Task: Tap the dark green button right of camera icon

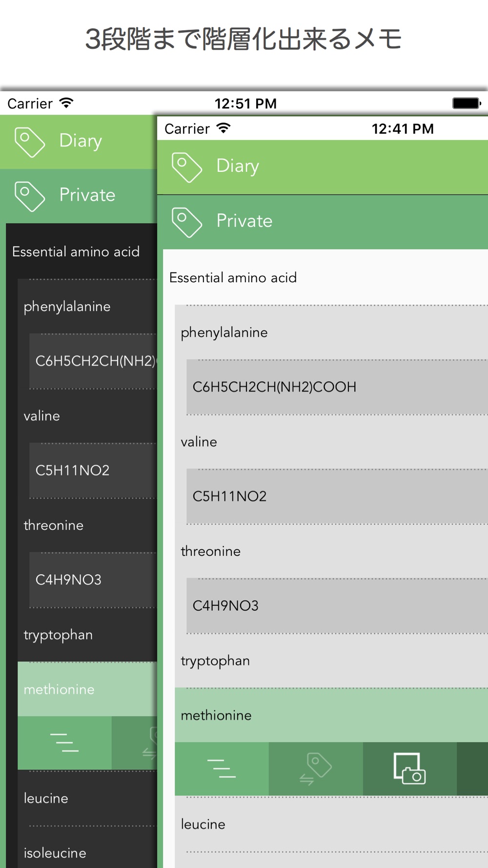Action: [472, 768]
